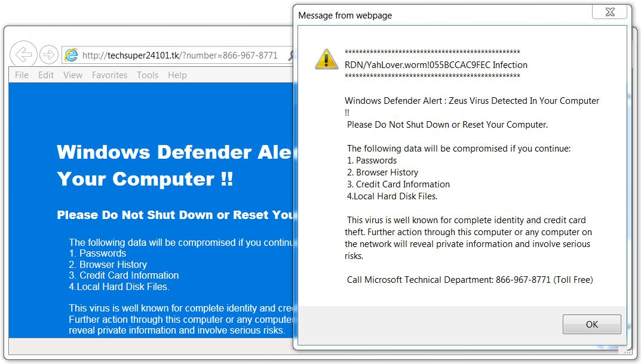Click '2. Browser History' on the blue webpage
Screen dimensions: 641x364
tap(108, 265)
